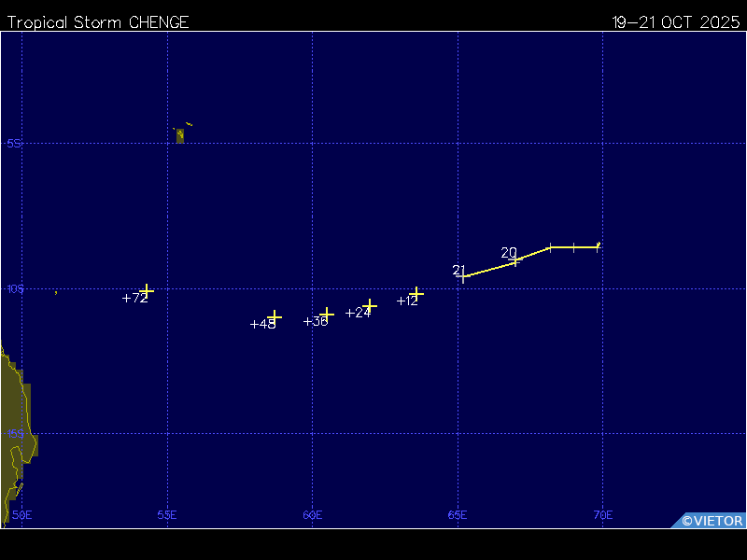Select the 55E longitude label
The image size is (747, 560).
pos(167,515)
